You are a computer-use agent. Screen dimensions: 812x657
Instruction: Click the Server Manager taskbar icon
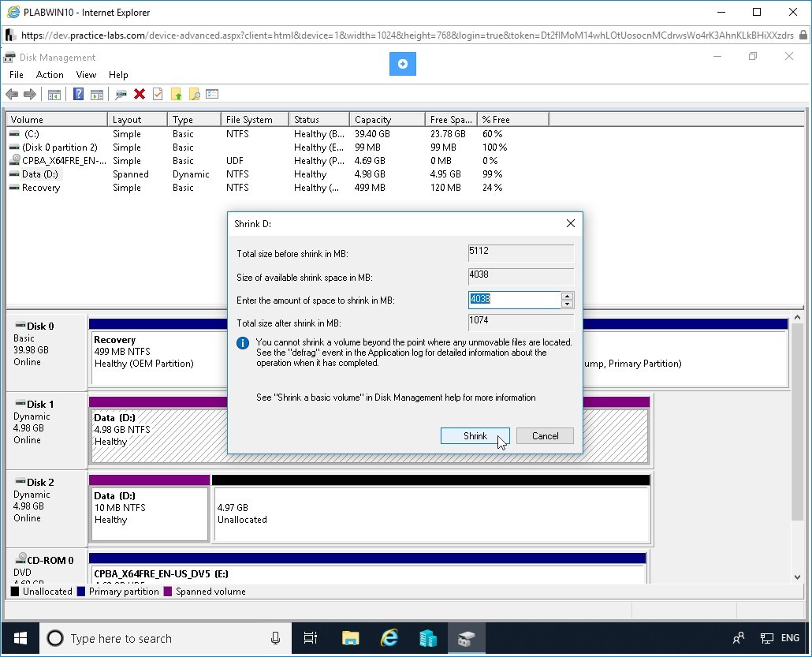point(428,638)
